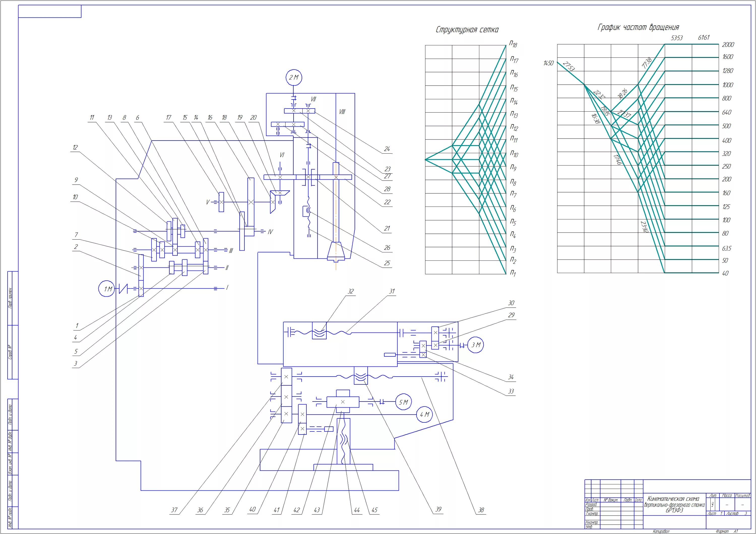
Task: Click the n18 label on structural grid
Action: pyautogui.click(x=513, y=44)
